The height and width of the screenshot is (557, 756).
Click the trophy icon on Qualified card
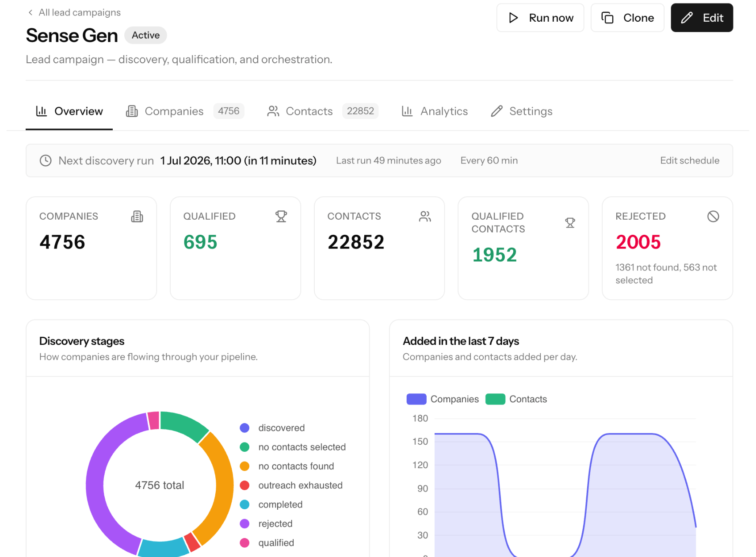point(281,216)
